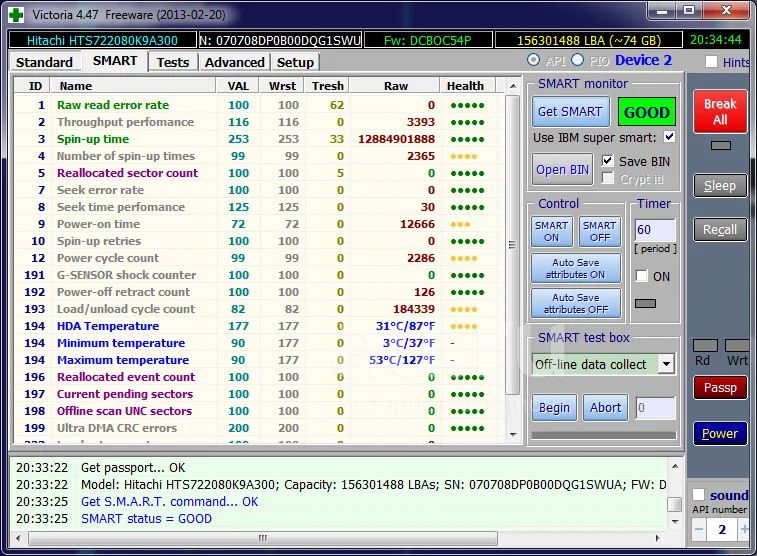Select the PIO radio button
The image size is (757, 556).
[x=577, y=60]
